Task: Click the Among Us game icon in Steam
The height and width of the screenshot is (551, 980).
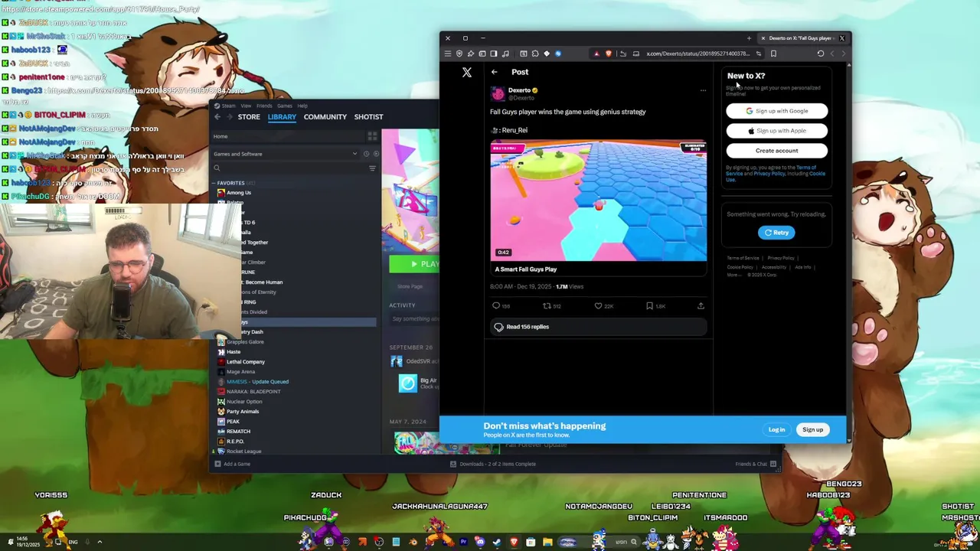Action: coord(221,193)
